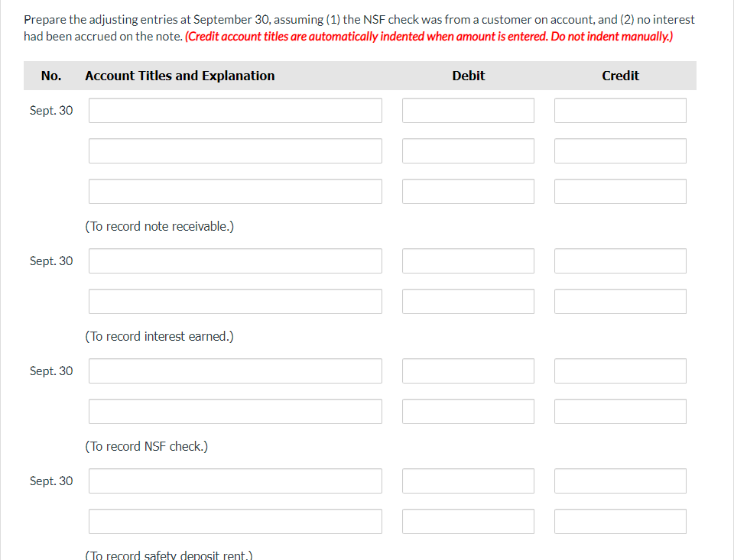Click second account title field for interest earned entry
Screen dimensions: 734x560
(235, 302)
